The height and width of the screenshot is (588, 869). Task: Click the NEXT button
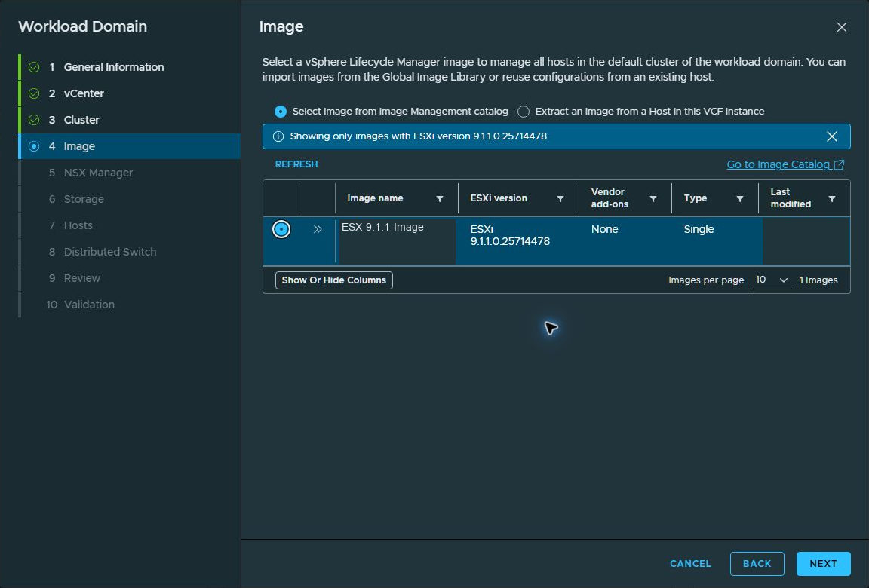[823, 564]
